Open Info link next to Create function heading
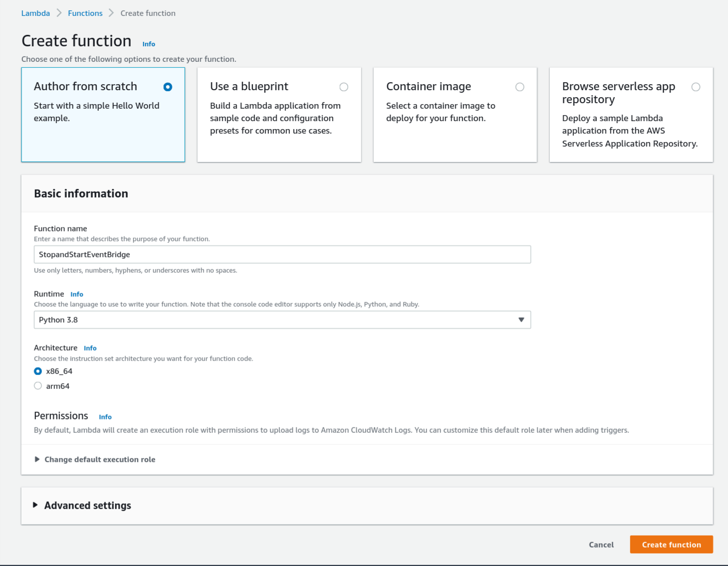This screenshot has height=566, width=728. click(x=149, y=44)
